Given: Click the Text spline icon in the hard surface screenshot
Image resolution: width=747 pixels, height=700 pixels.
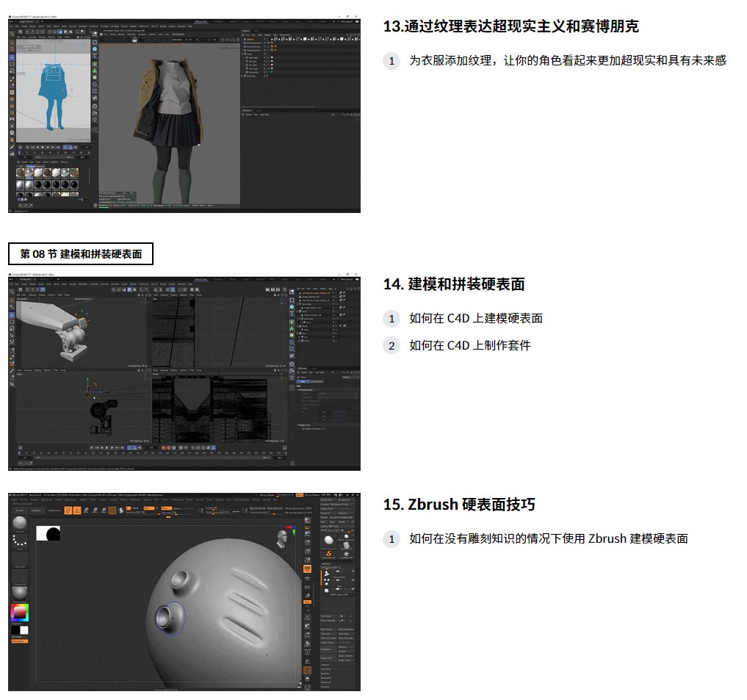Looking at the screenshot, I should 292,314.
